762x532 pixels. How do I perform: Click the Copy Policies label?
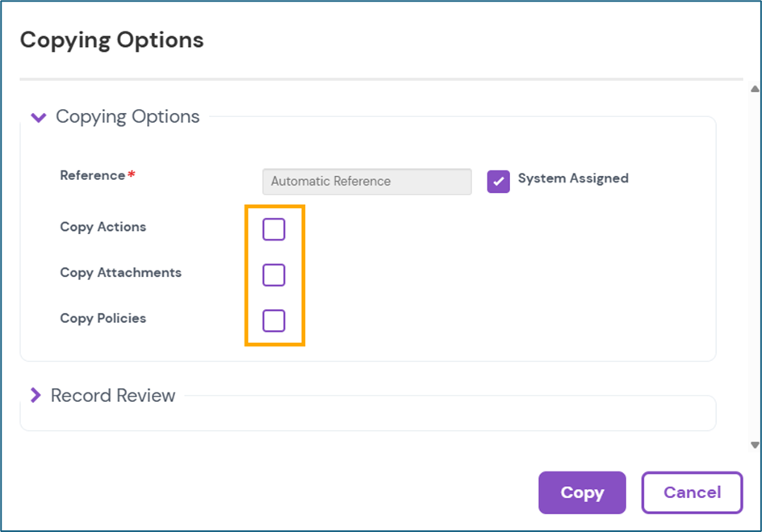(103, 318)
